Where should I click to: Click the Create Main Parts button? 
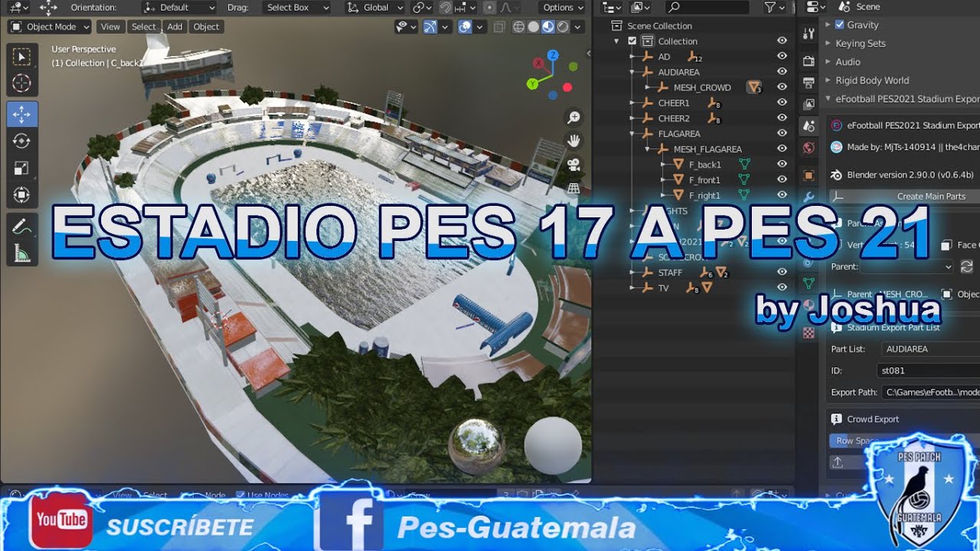(x=906, y=197)
